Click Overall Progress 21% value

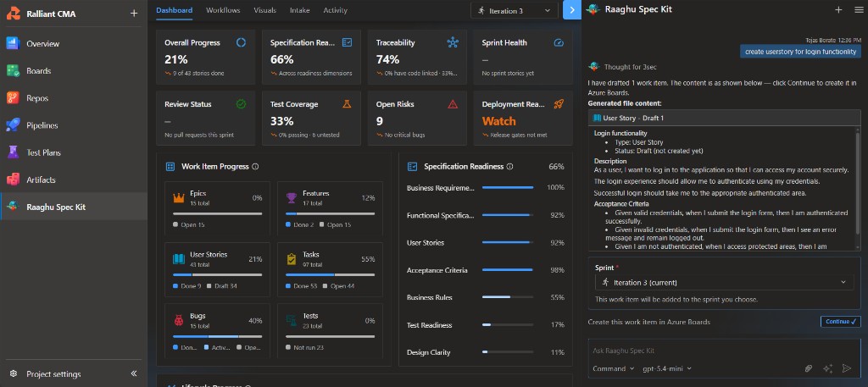(x=176, y=59)
